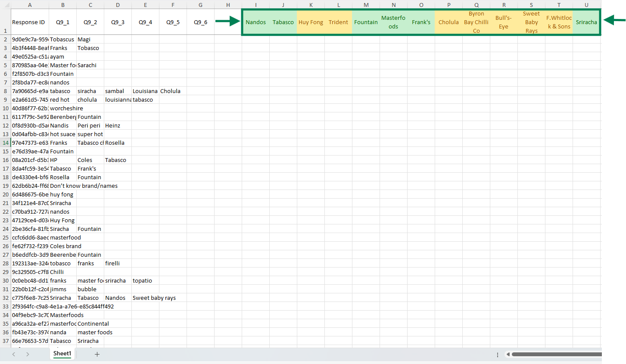Screen dimensions: 626x364
Task: Select cell containing Sarachi
Action: 90,65
